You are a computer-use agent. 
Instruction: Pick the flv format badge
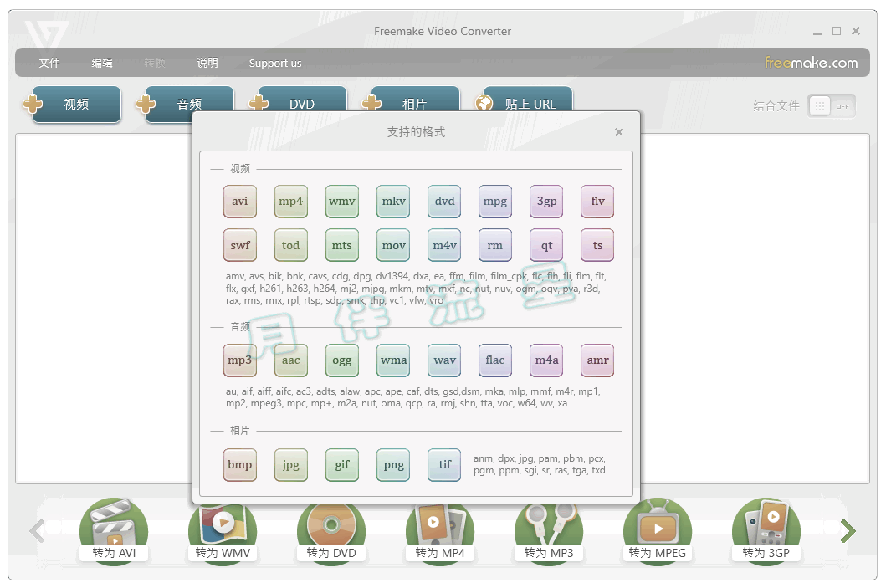(597, 201)
